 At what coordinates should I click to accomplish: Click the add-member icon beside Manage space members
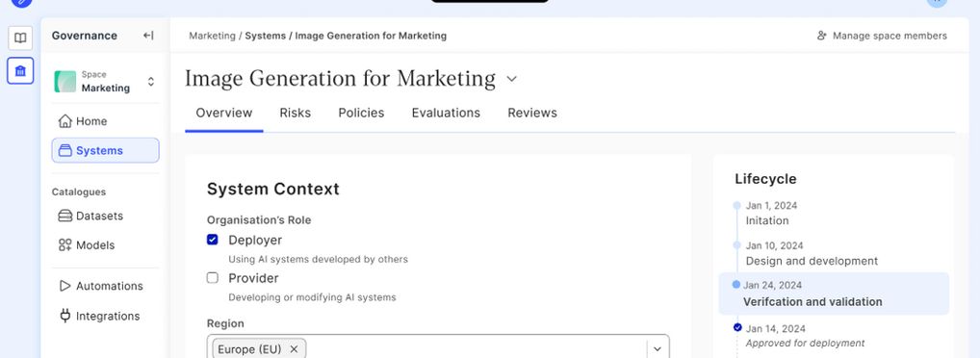[x=822, y=36]
